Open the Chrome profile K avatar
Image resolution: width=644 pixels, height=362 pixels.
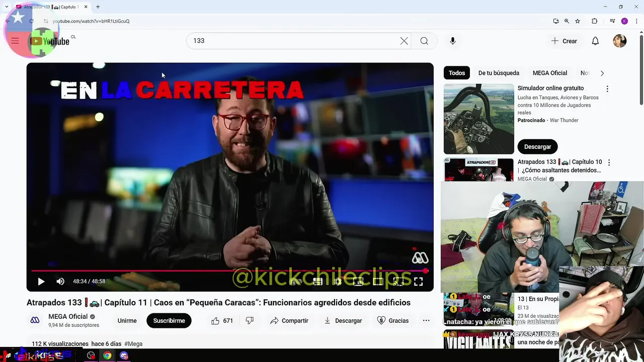pyautogui.click(x=624, y=21)
